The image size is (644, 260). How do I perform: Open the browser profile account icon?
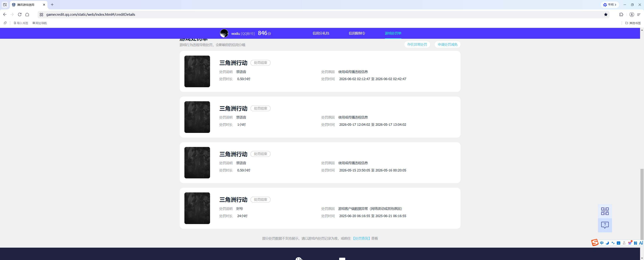pos(632,14)
